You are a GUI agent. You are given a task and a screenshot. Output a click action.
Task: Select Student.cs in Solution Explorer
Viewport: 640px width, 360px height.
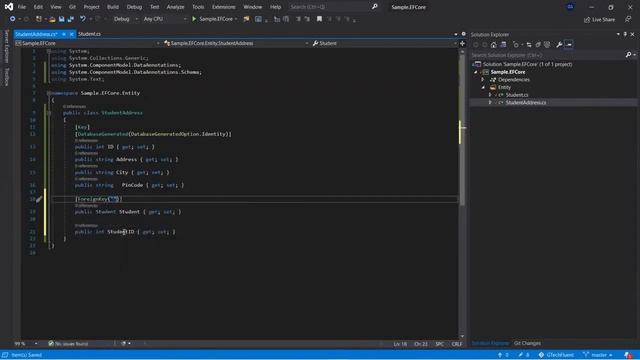517,95
